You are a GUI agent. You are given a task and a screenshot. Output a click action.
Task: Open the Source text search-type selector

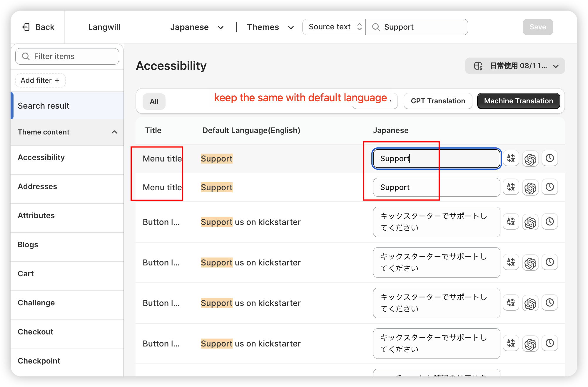(335, 27)
